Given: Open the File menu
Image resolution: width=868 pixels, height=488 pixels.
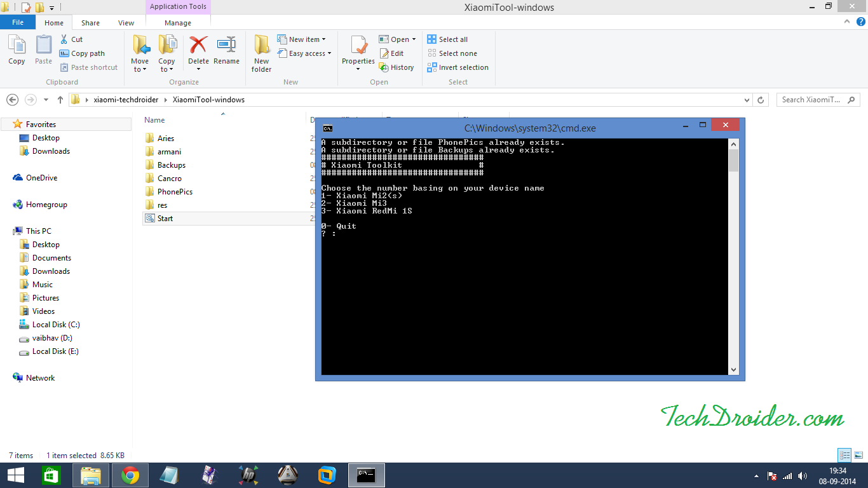Looking at the screenshot, I should 18,22.
